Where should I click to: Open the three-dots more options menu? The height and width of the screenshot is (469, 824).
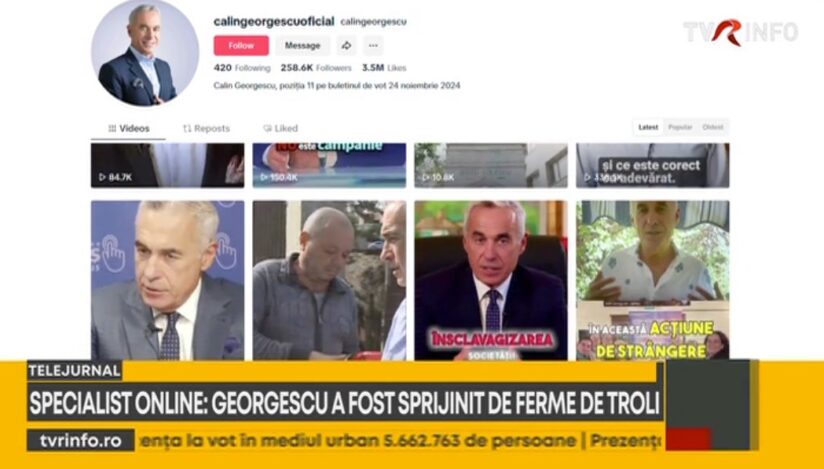coord(373,46)
